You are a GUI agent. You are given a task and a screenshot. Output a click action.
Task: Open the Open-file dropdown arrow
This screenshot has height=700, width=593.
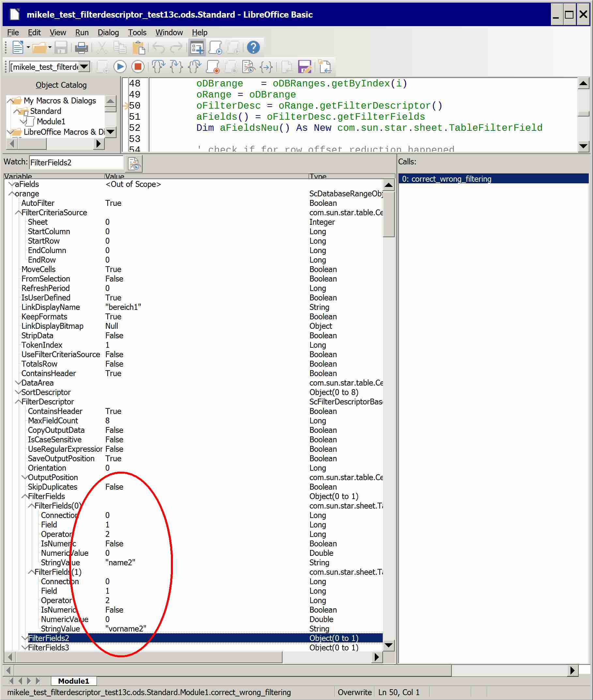tap(50, 47)
